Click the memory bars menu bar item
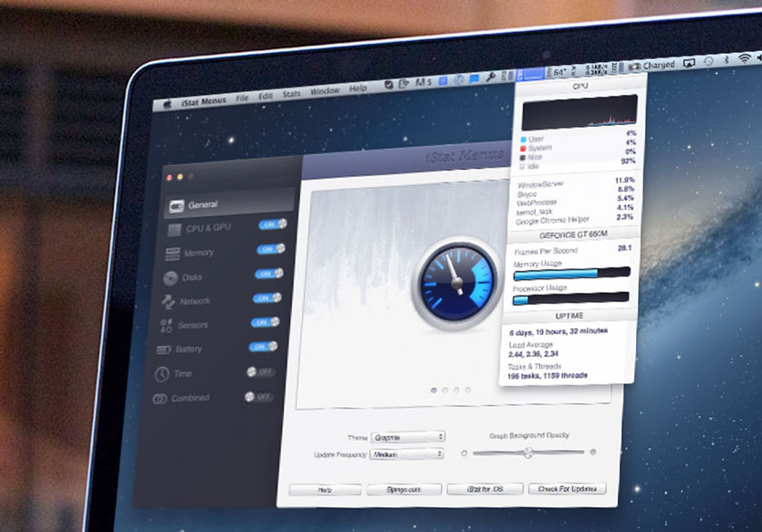Screen dimensions: 762x532 click(x=506, y=76)
